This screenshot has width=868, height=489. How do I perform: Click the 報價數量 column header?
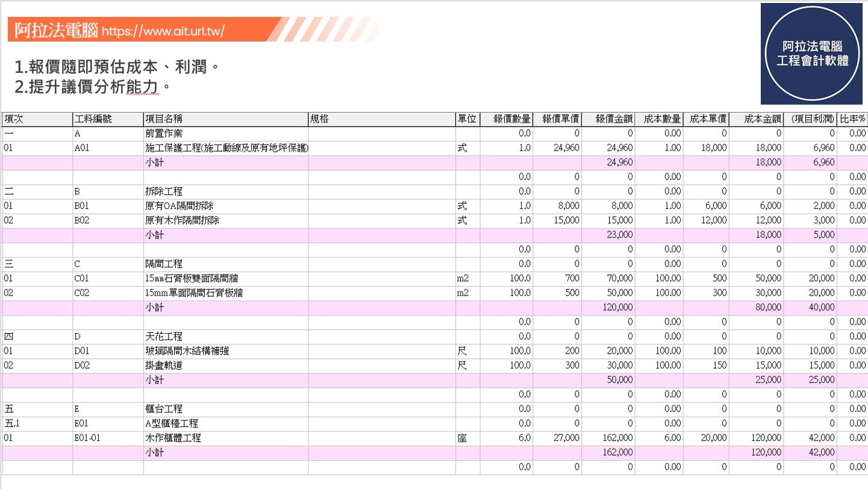[x=507, y=119]
